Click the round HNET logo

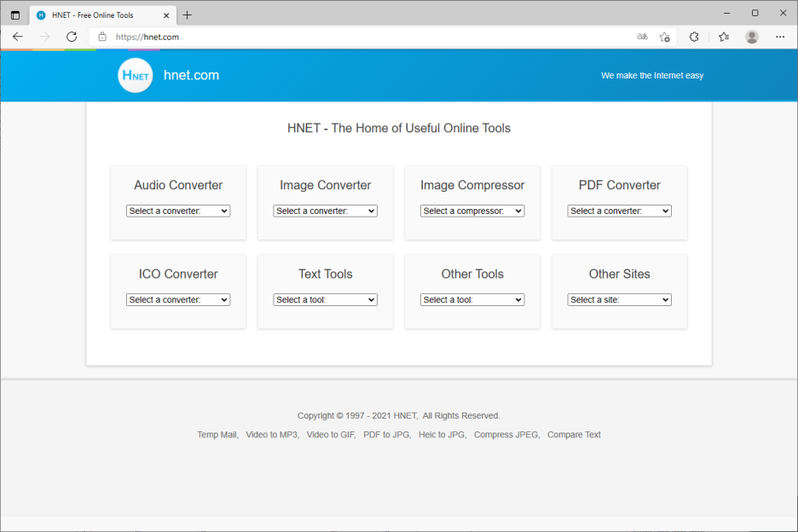[136, 75]
